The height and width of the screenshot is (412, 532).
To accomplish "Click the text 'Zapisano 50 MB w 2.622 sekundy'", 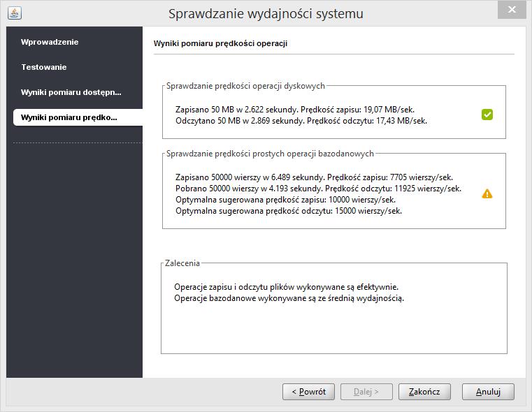I will (236, 110).
